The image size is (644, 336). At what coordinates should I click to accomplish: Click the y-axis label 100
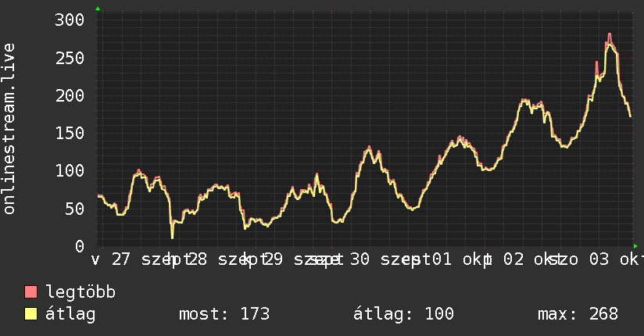[x=70, y=171]
